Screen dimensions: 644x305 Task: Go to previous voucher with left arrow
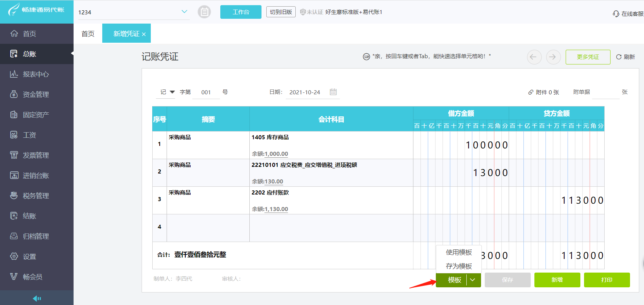(x=534, y=57)
